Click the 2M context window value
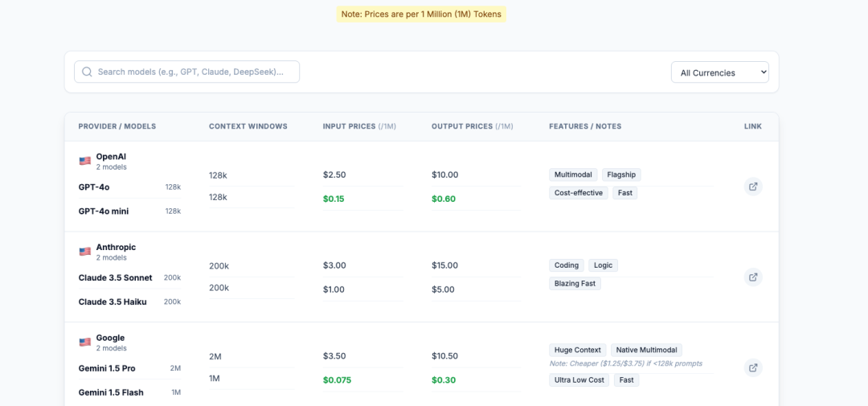The width and height of the screenshot is (868, 406). tap(215, 356)
